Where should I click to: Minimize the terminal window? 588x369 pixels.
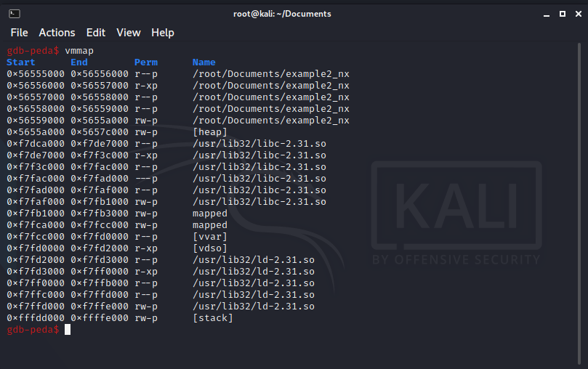pos(547,15)
